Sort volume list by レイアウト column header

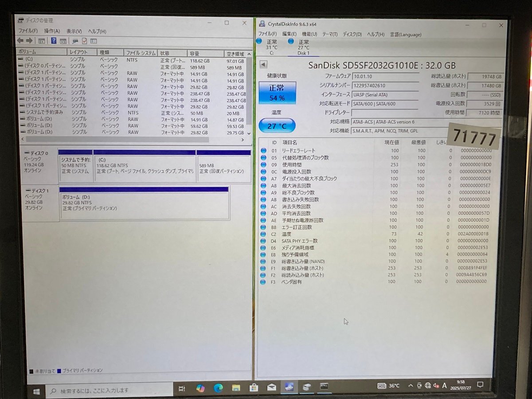82,52
